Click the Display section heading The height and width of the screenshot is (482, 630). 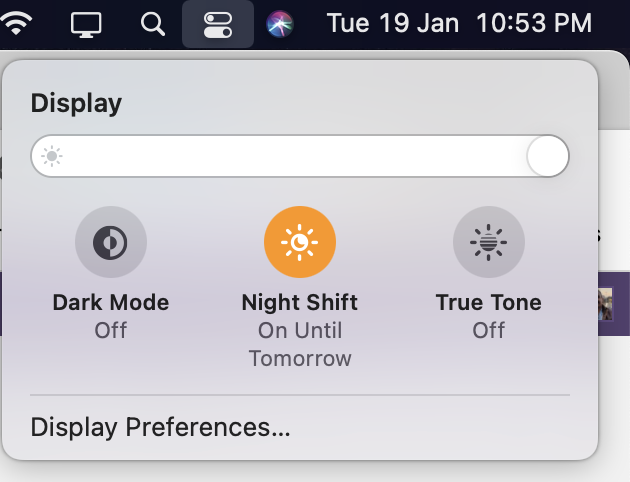[x=76, y=104]
